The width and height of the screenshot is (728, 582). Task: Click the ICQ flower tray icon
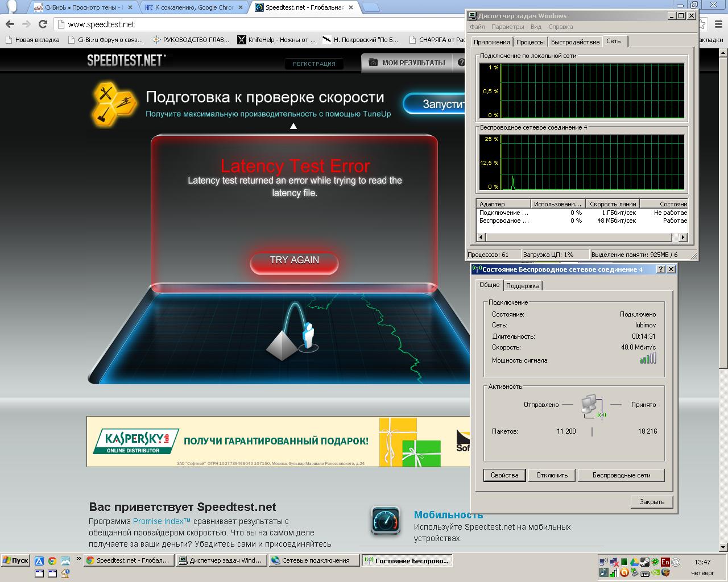coord(655,562)
